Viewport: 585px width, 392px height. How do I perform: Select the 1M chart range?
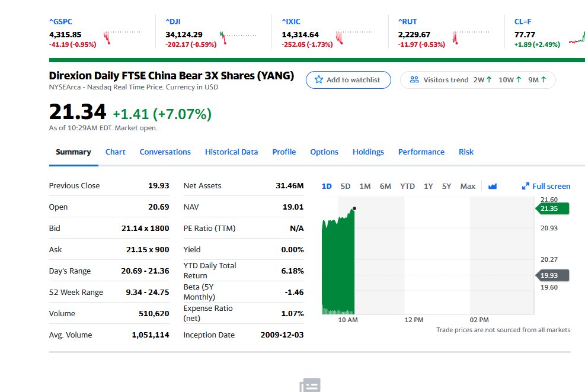pos(365,187)
